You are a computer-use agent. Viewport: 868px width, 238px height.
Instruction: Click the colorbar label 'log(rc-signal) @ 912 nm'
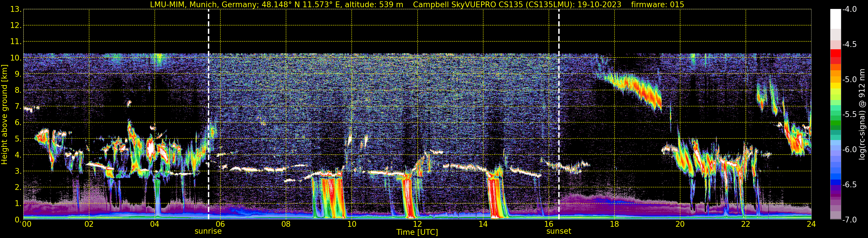tap(862, 114)
